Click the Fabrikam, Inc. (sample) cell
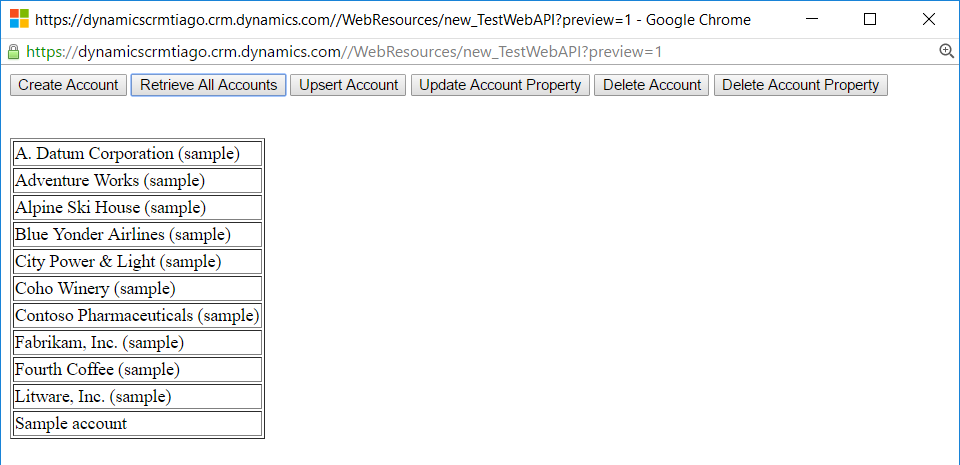The height and width of the screenshot is (465, 960). coord(99,343)
